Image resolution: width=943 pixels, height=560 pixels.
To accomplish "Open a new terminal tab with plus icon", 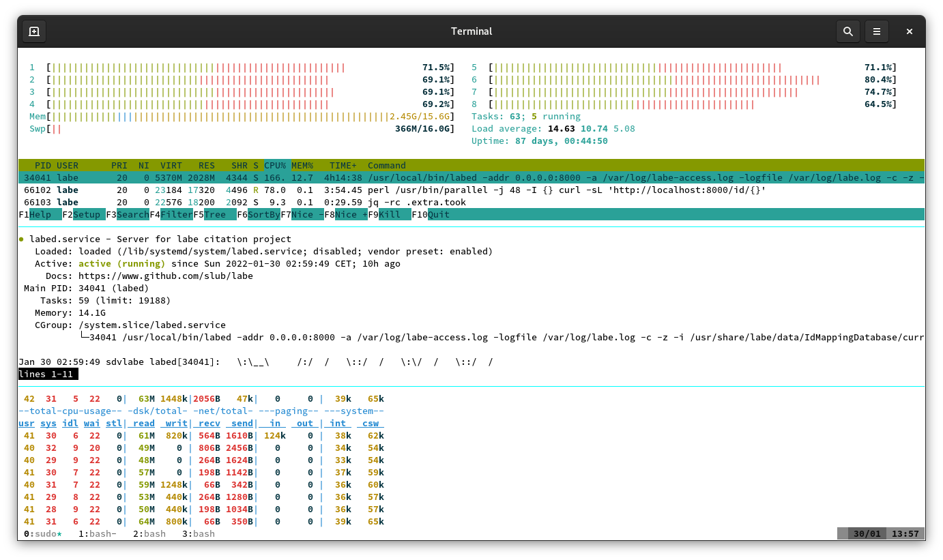I will (x=34, y=31).
